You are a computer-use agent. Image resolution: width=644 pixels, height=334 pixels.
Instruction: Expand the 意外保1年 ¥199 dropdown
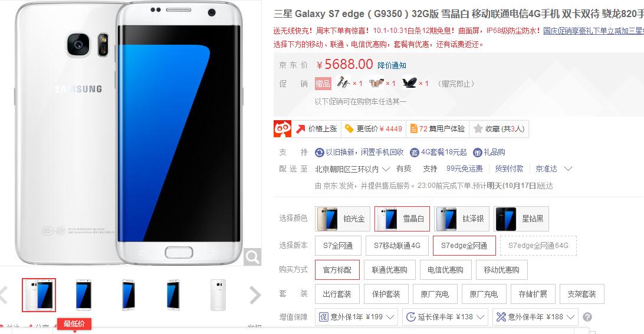coord(356,317)
